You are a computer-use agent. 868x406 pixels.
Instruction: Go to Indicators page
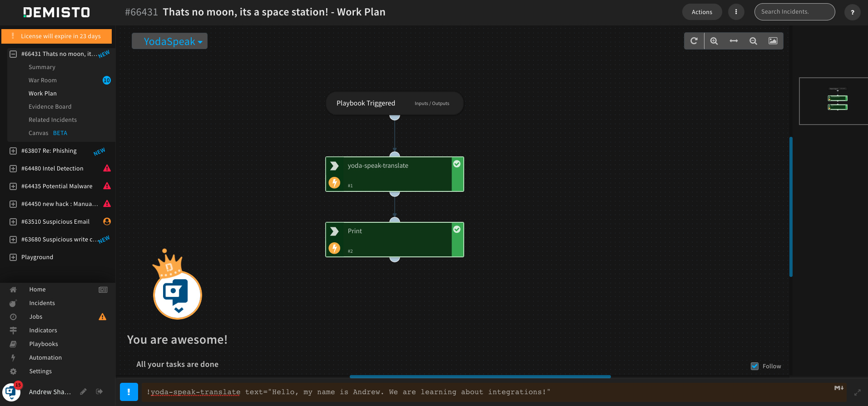(x=43, y=331)
